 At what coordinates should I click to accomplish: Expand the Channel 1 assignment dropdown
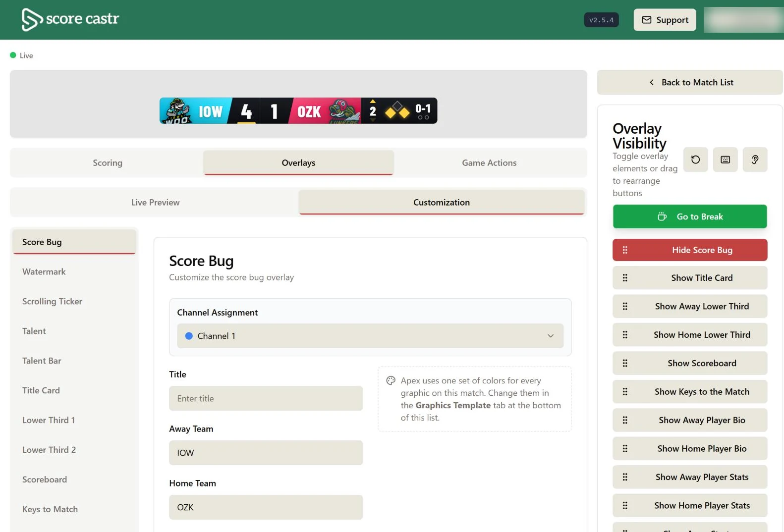click(x=370, y=336)
